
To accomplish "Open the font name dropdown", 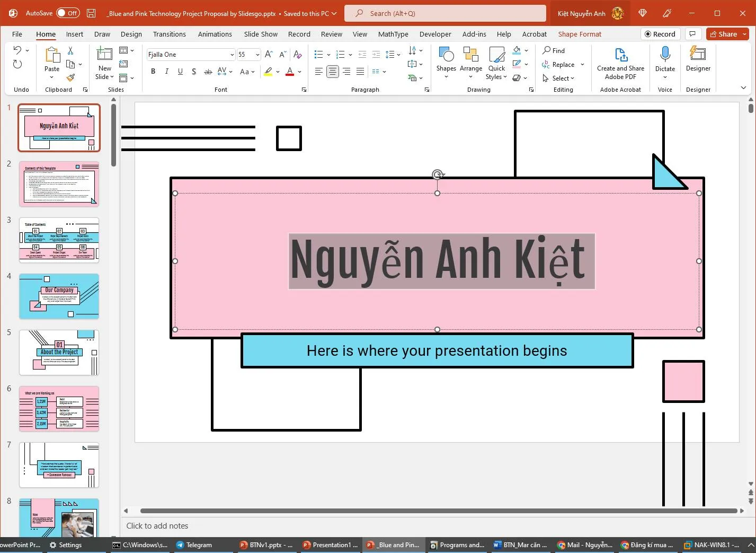I will [x=232, y=55].
